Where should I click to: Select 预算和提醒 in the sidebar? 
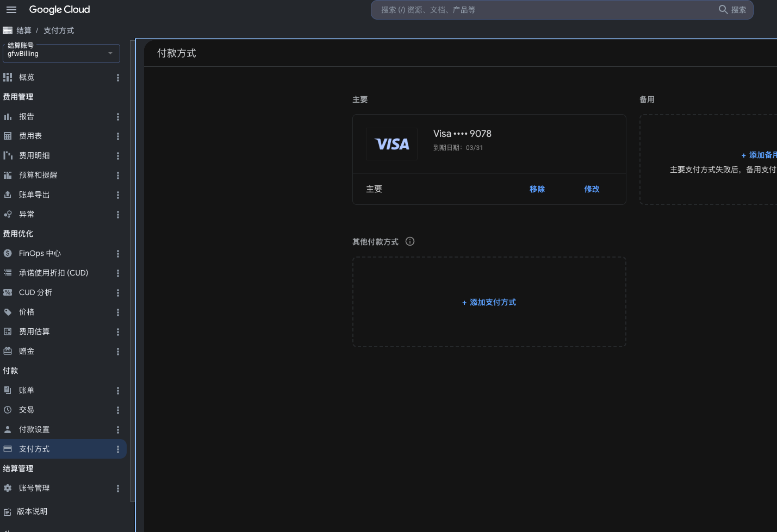point(38,175)
